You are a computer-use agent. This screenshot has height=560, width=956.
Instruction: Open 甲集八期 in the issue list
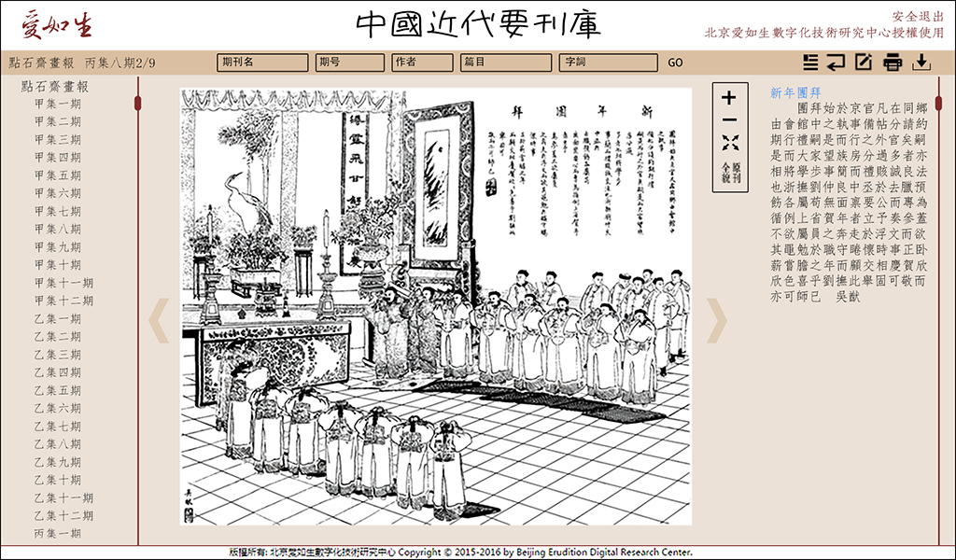point(57,230)
